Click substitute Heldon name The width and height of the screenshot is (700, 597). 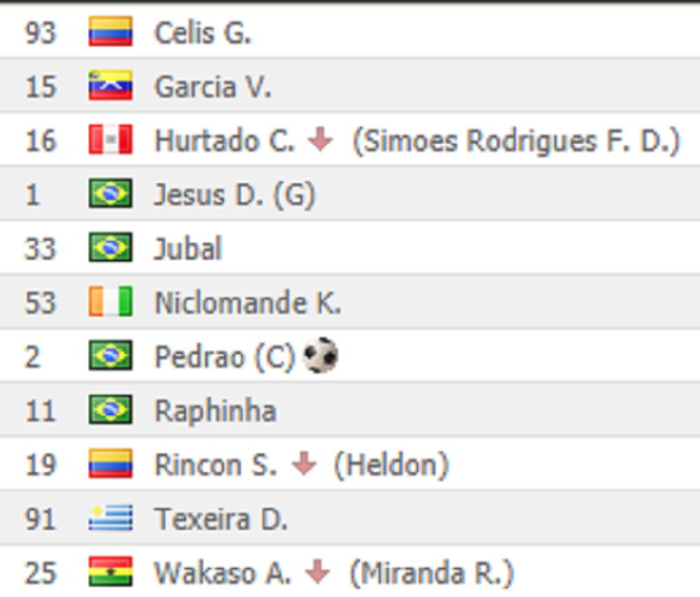tap(391, 465)
